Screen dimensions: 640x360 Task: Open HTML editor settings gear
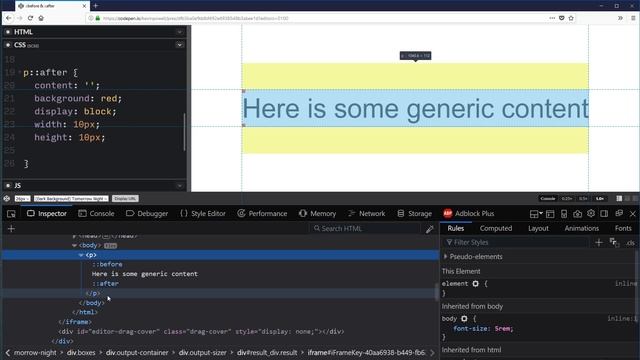tap(8, 32)
